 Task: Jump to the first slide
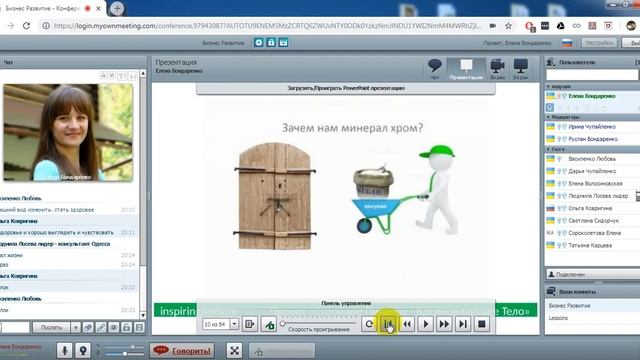tap(388, 324)
